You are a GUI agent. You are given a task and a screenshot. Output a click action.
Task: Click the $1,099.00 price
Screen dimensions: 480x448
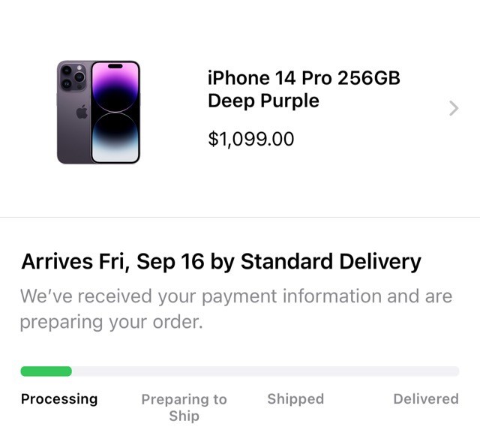[250, 139]
